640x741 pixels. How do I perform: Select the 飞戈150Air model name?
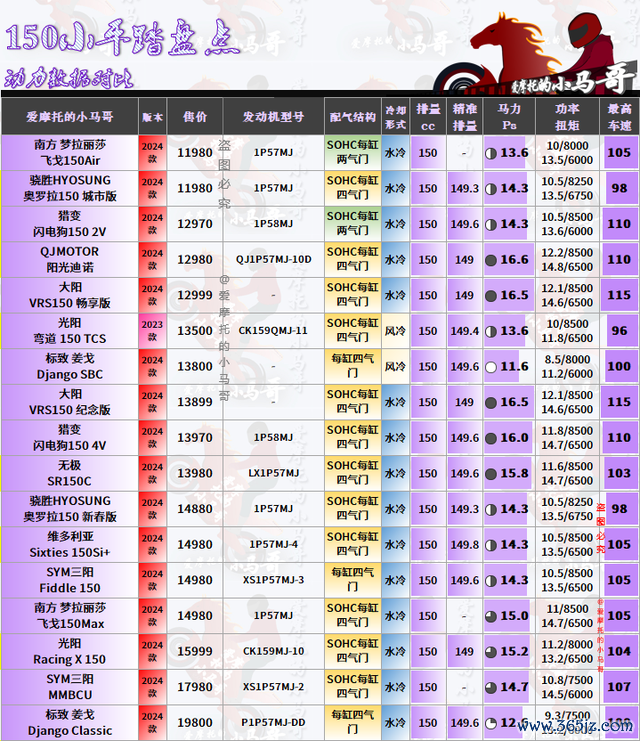(70, 161)
